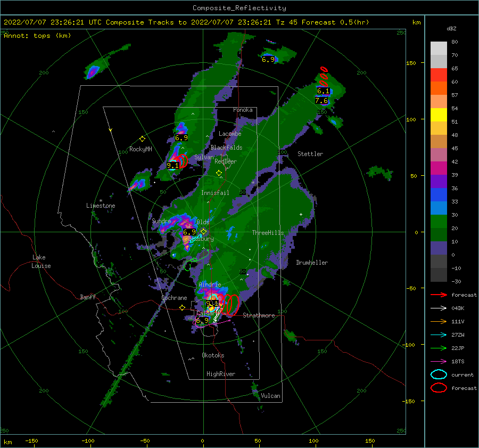
Task: Pick the magenta 42 dBZ color swatch
Action: 439,168
